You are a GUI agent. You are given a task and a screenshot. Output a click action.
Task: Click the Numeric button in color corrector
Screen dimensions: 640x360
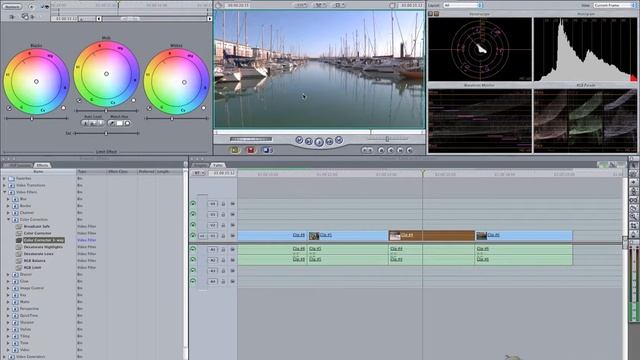[12, 7]
